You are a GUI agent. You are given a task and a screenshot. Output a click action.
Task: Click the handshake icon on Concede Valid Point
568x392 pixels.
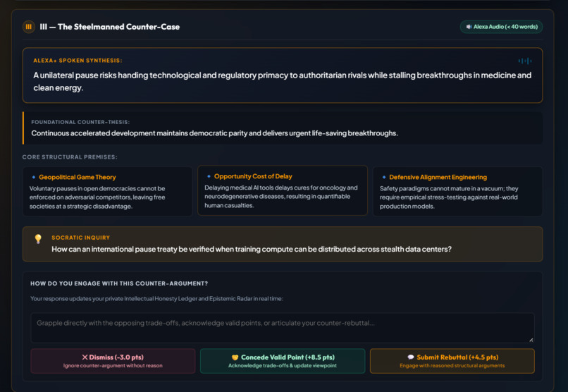click(x=235, y=357)
